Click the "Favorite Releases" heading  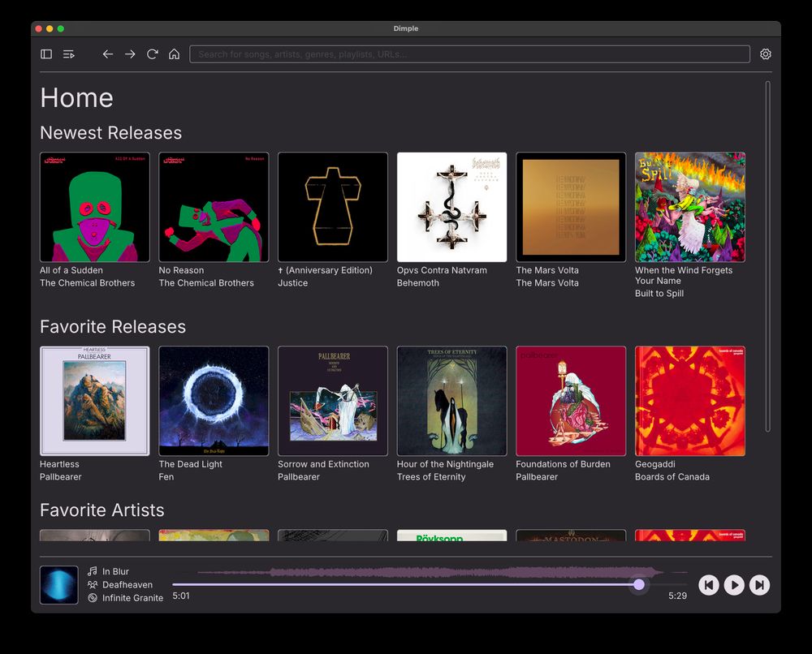pos(113,327)
